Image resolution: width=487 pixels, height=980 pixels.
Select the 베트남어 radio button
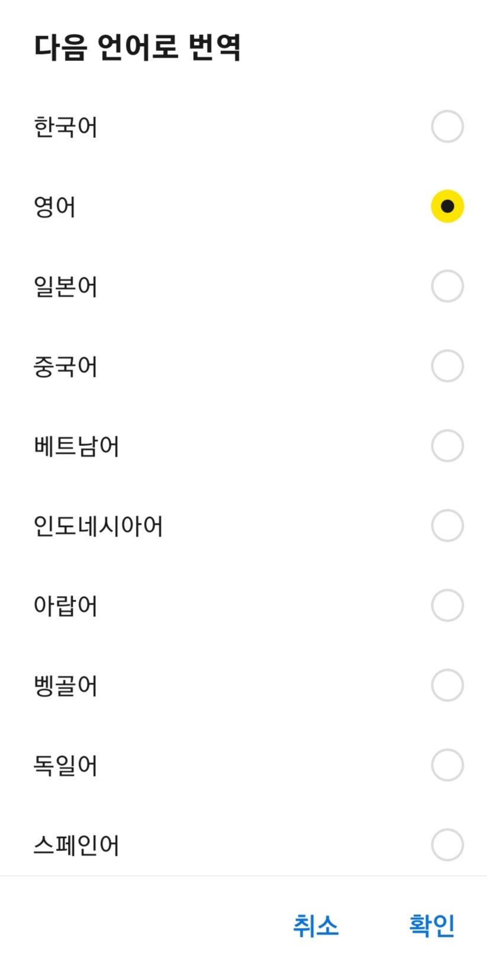(447, 446)
